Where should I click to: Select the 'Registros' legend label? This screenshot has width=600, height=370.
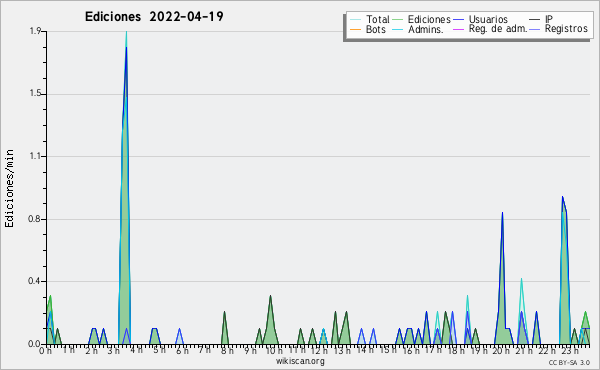566,29
